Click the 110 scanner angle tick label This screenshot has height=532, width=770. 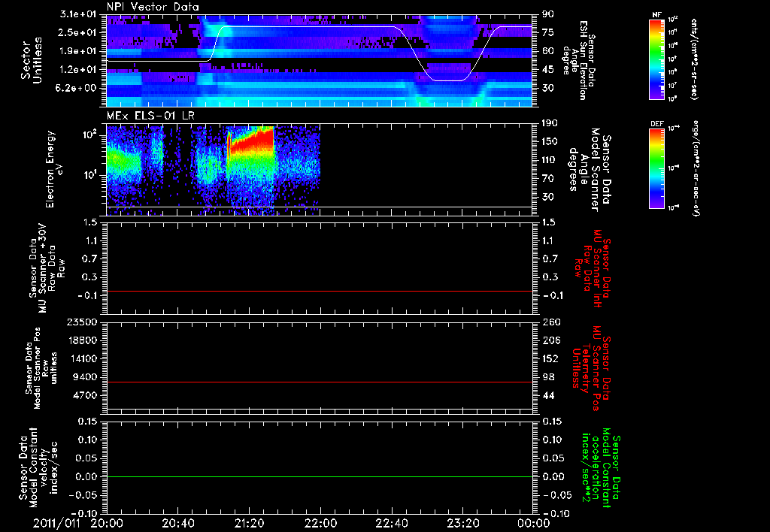coord(550,160)
